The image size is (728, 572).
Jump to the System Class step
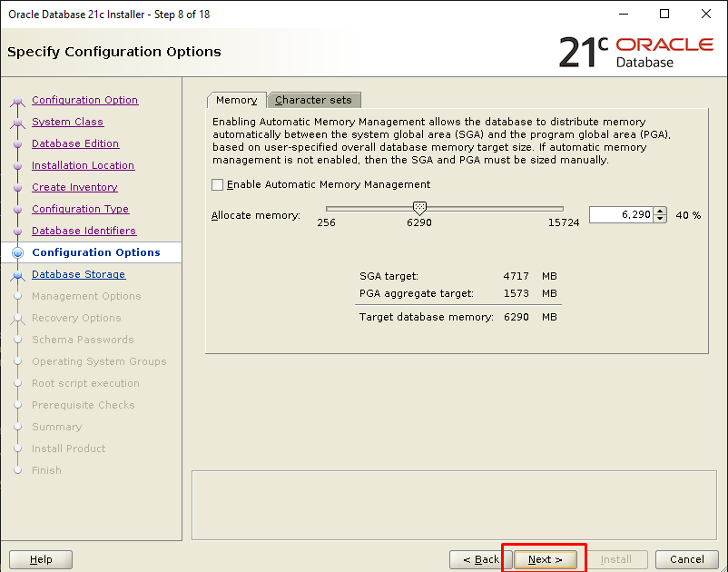(x=68, y=122)
